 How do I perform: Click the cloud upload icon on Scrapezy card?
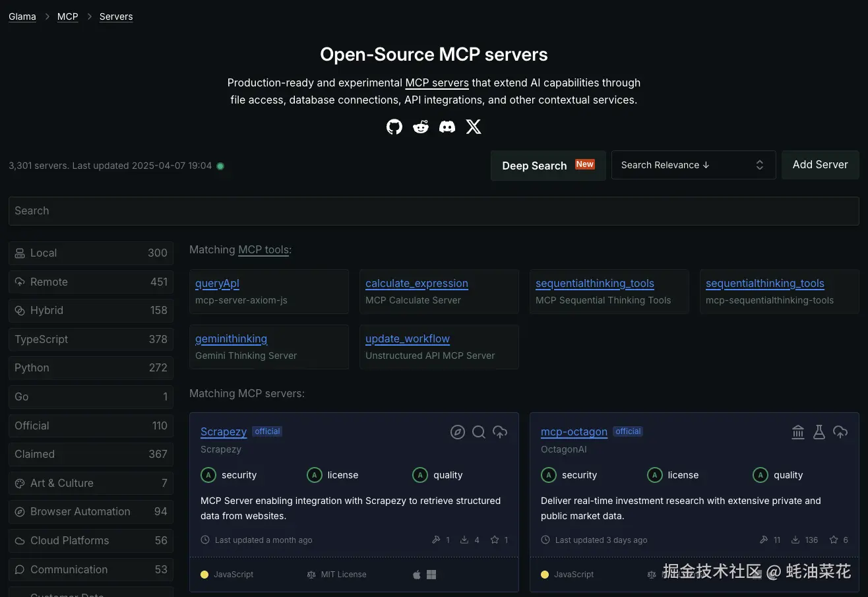click(x=500, y=432)
